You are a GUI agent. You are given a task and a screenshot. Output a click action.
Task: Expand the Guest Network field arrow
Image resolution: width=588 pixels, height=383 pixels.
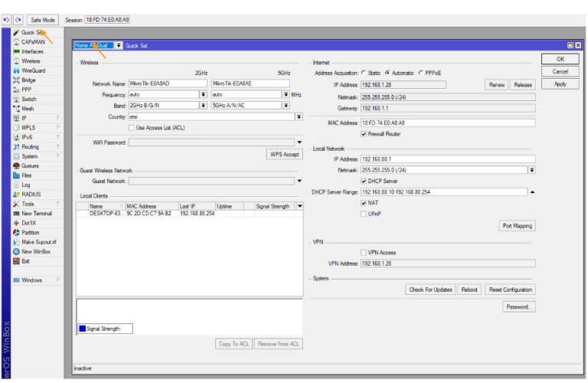[299, 181]
